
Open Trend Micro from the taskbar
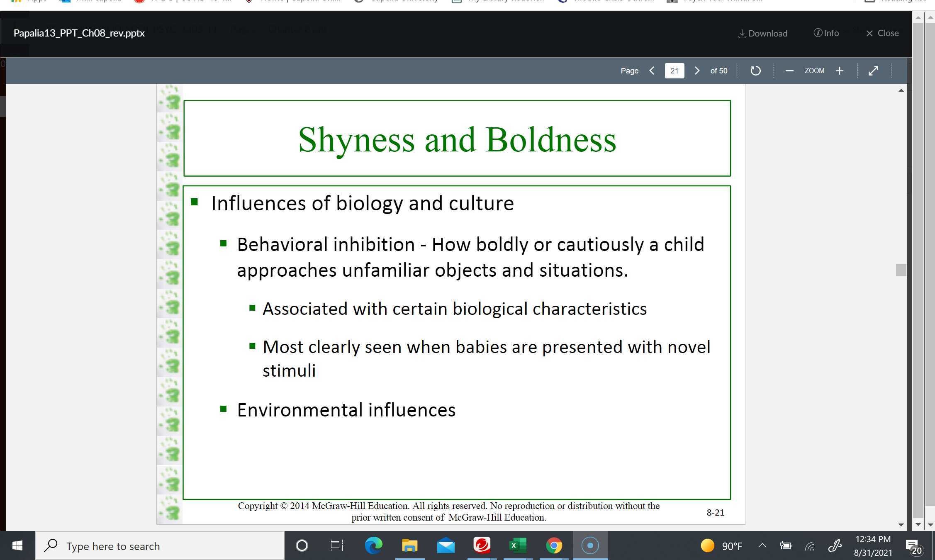pyautogui.click(x=482, y=545)
